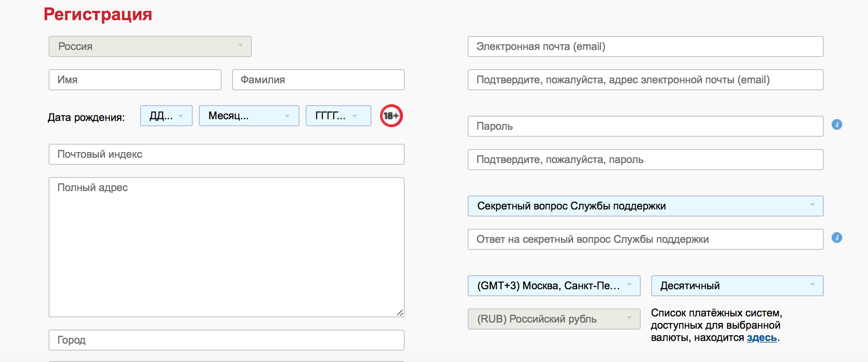Click the info icon beside secret answer field
Viewport: 868px width, 362px height.
pyautogui.click(x=836, y=238)
